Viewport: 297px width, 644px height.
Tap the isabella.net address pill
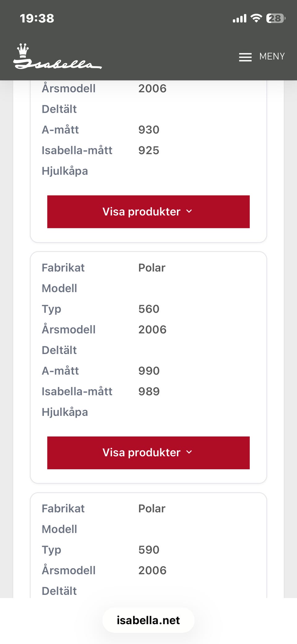148,620
